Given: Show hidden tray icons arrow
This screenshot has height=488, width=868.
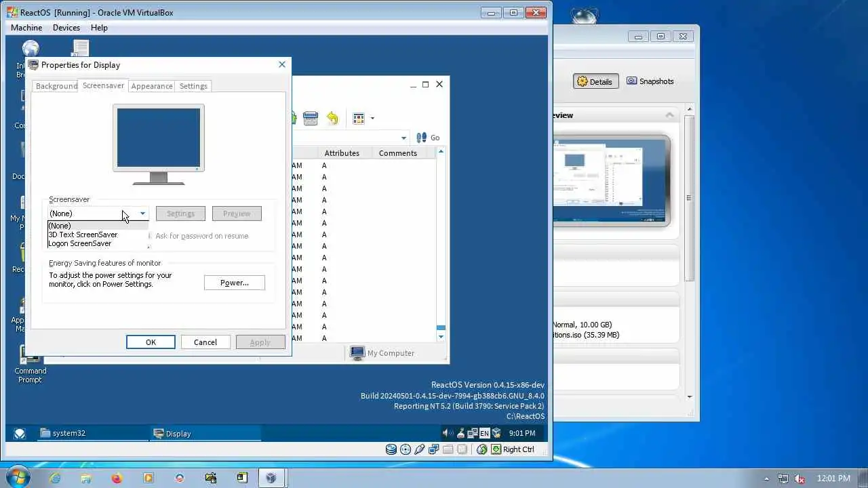Looking at the screenshot, I should click(767, 479).
